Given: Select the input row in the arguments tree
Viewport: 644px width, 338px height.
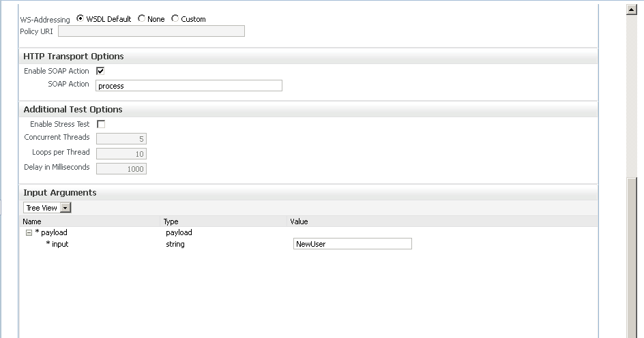Looking at the screenshot, I should (x=59, y=244).
